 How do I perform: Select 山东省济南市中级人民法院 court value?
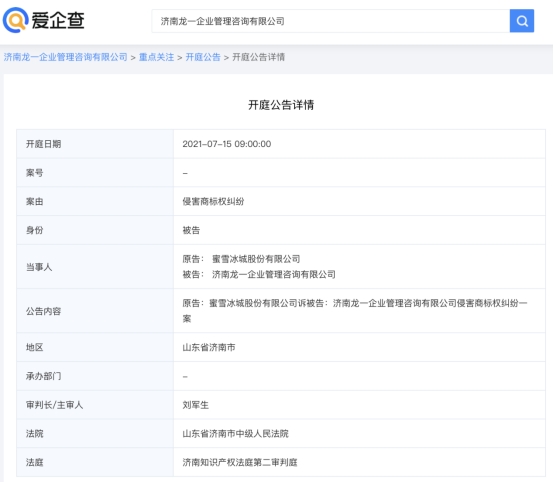click(x=235, y=434)
